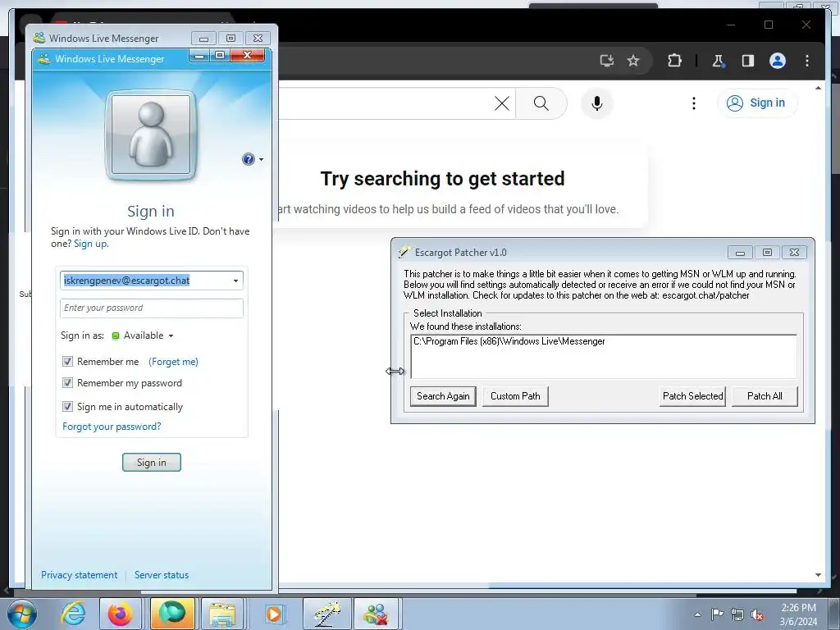
Task: Open the Server status link
Action: click(162, 575)
